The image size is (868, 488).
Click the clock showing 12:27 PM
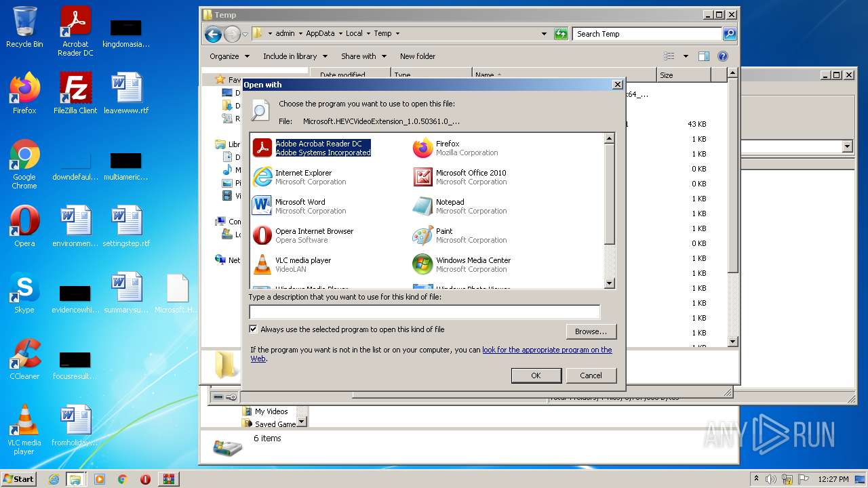coord(833,479)
